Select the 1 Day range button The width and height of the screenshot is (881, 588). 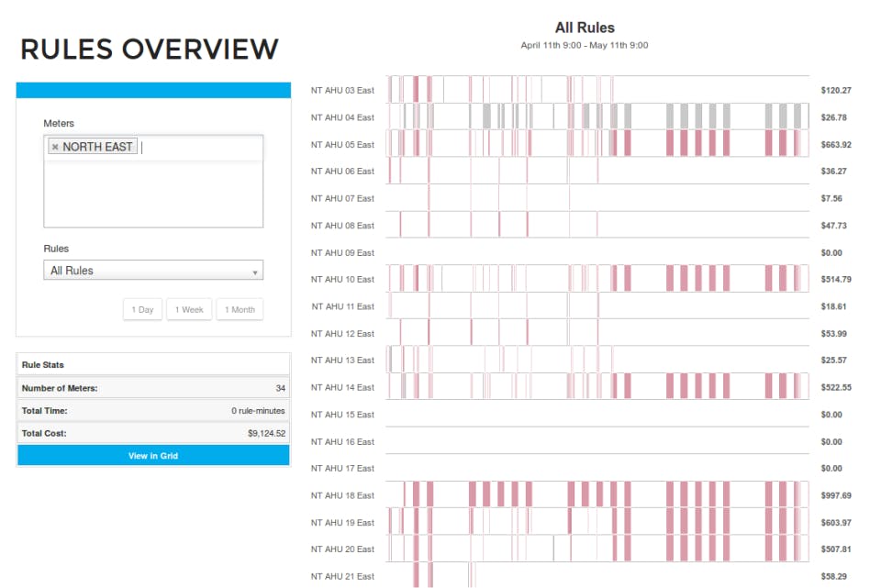coord(143,309)
